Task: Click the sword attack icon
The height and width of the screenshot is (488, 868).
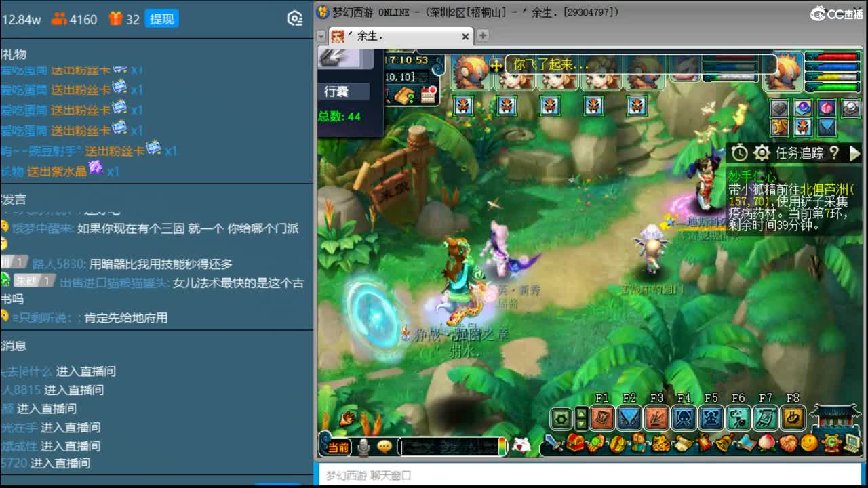Action: tap(555, 445)
